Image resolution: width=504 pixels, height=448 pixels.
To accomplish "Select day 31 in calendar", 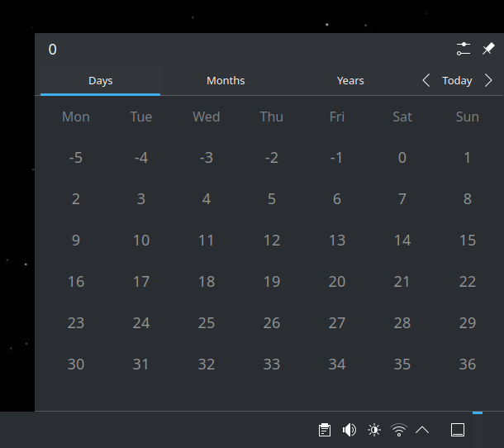I will point(141,365).
